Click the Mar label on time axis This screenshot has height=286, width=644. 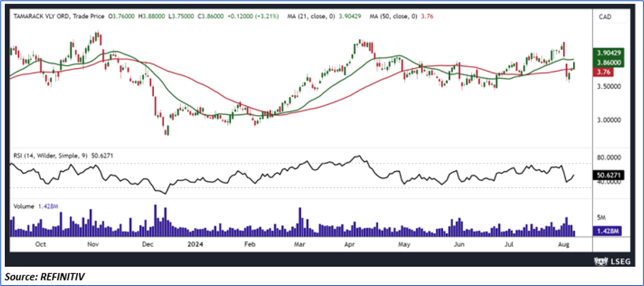300,244
